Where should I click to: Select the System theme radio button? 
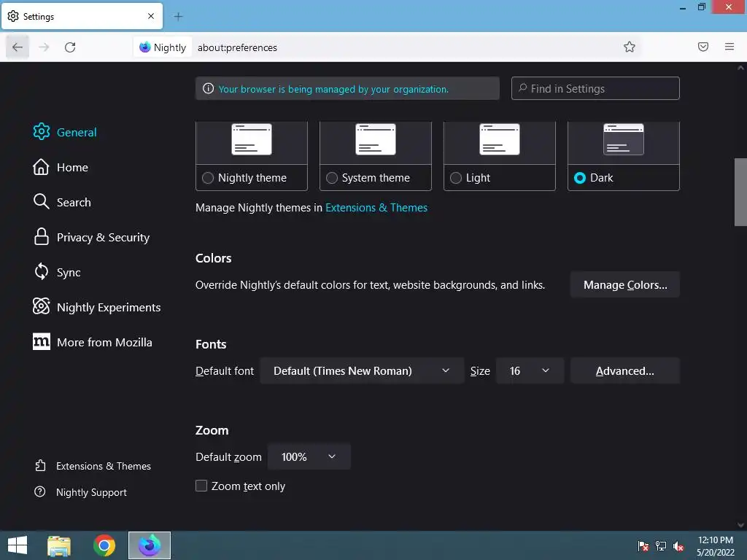(332, 178)
